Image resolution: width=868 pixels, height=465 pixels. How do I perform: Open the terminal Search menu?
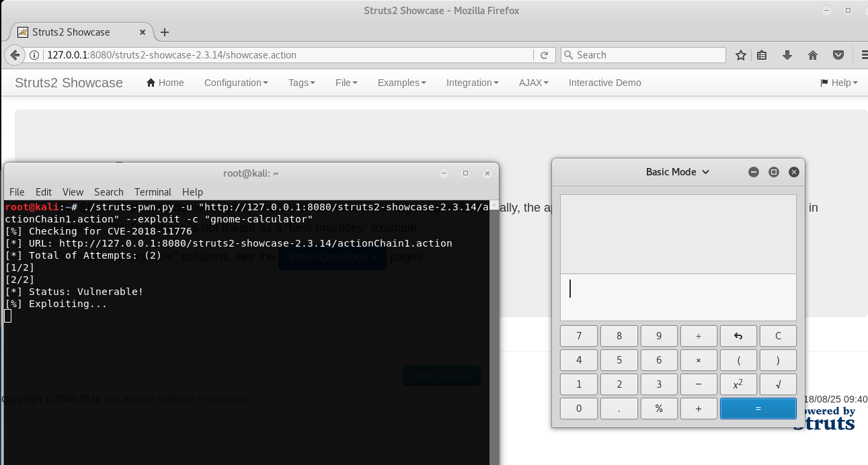pos(109,192)
